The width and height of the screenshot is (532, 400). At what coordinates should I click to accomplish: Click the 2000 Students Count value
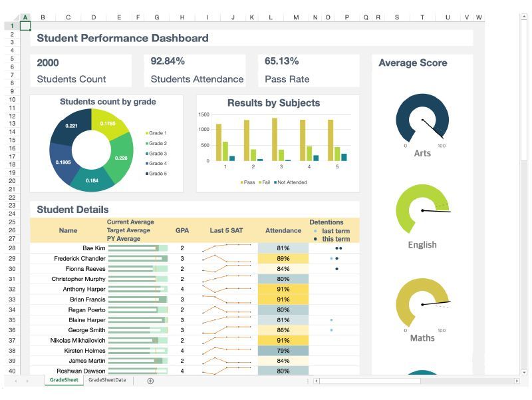[x=48, y=63]
